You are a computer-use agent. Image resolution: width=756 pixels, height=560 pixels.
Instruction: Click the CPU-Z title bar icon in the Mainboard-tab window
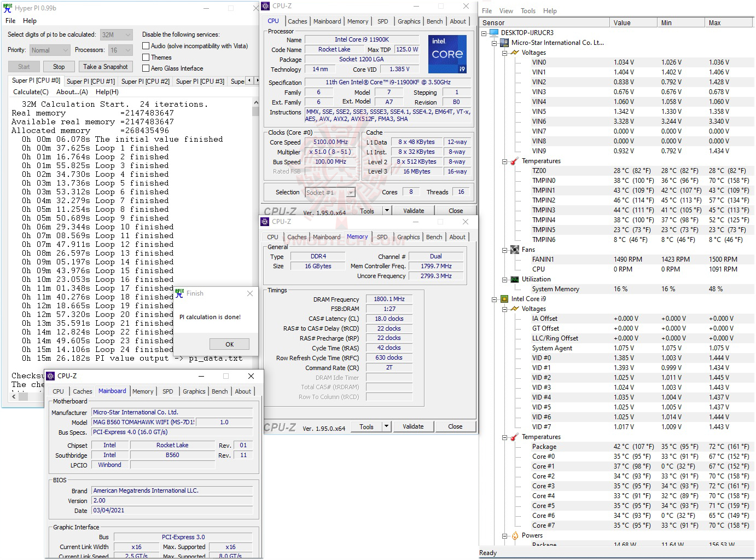pyautogui.click(x=50, y=376)
